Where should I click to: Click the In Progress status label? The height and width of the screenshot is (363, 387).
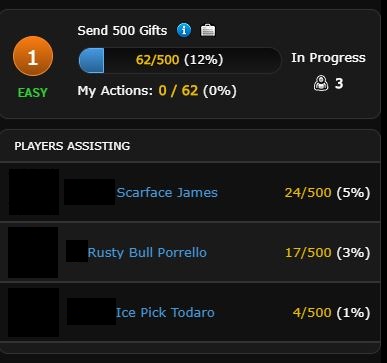(328, 58)
